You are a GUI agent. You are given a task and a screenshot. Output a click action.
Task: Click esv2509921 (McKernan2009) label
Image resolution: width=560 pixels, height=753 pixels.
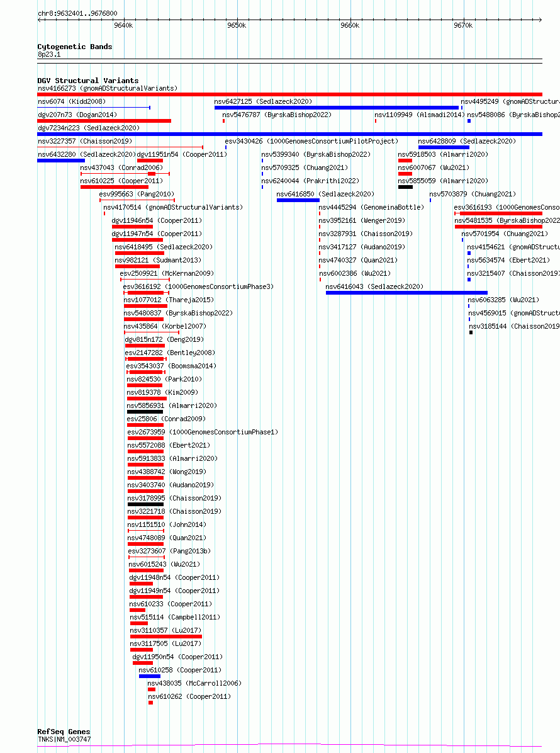click(x=167, y=274)
